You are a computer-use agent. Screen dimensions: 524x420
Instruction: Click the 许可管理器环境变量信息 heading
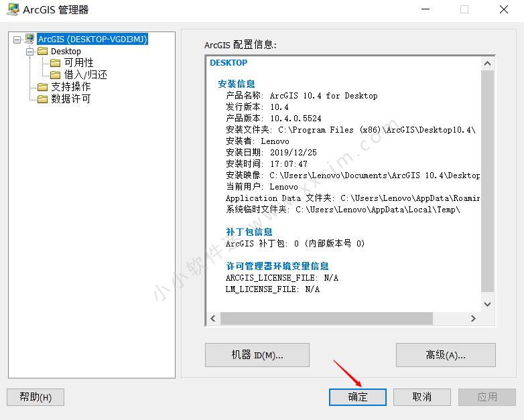(277, 267)
